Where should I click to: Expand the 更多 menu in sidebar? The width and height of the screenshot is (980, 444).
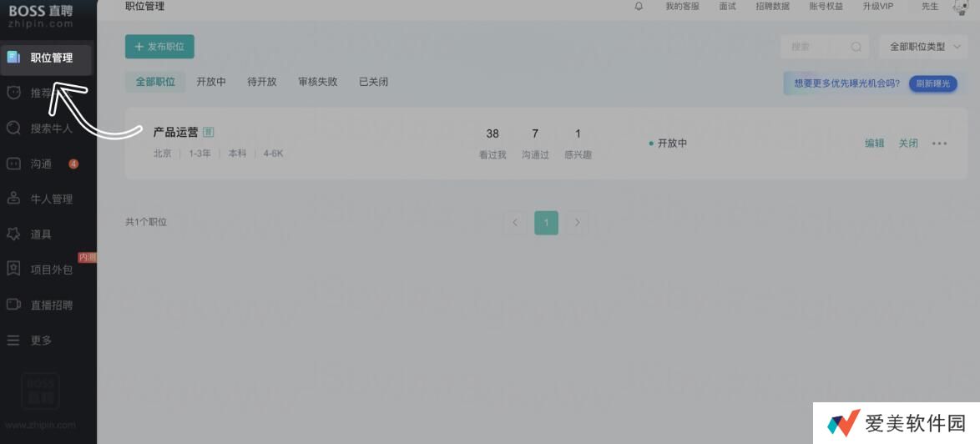13,340
